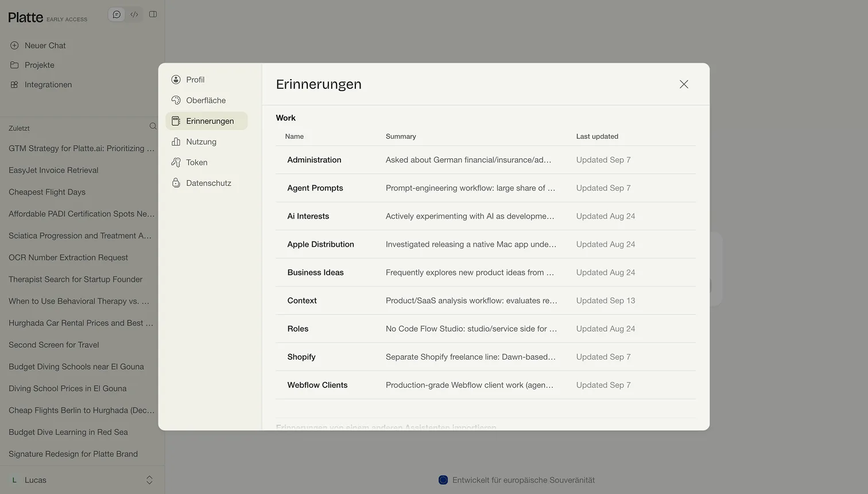Click the Profil user icon

click(176, 80)
